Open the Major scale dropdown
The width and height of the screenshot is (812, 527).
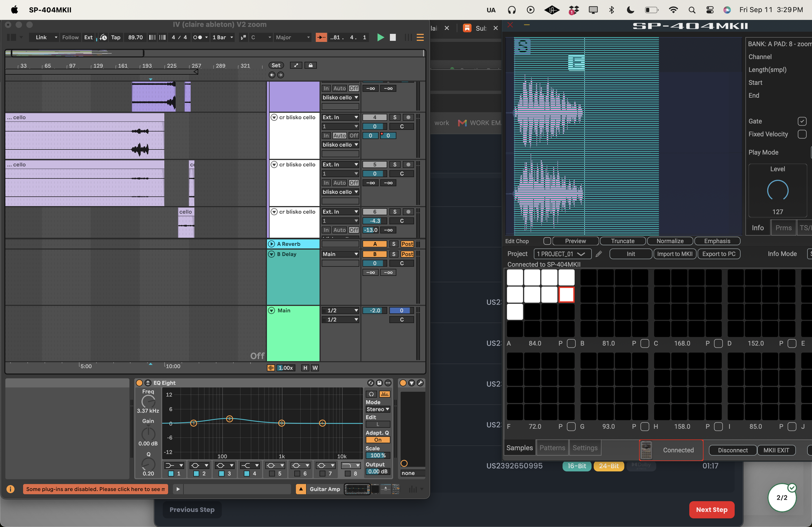click(x=293, y=38)
